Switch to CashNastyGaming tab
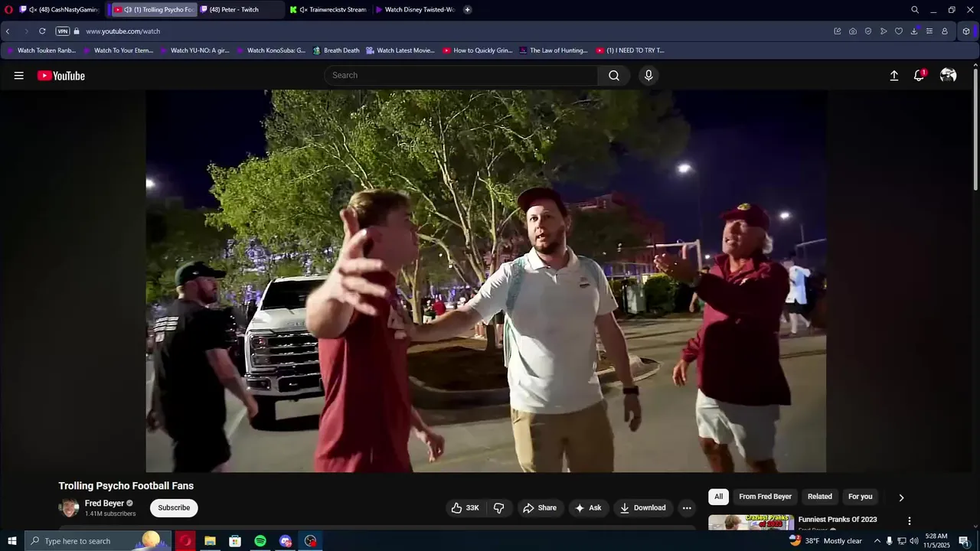Screen dimensions: 980x551 (60, 9)
